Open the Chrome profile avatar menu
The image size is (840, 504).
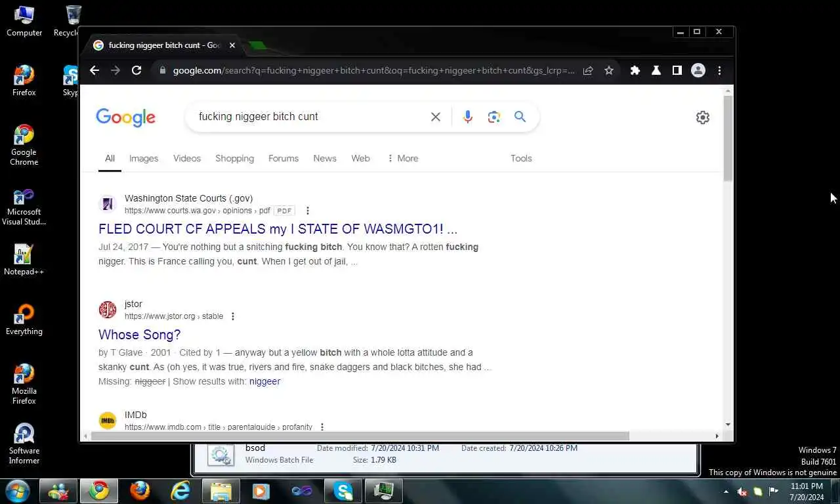tap(698, 70)
